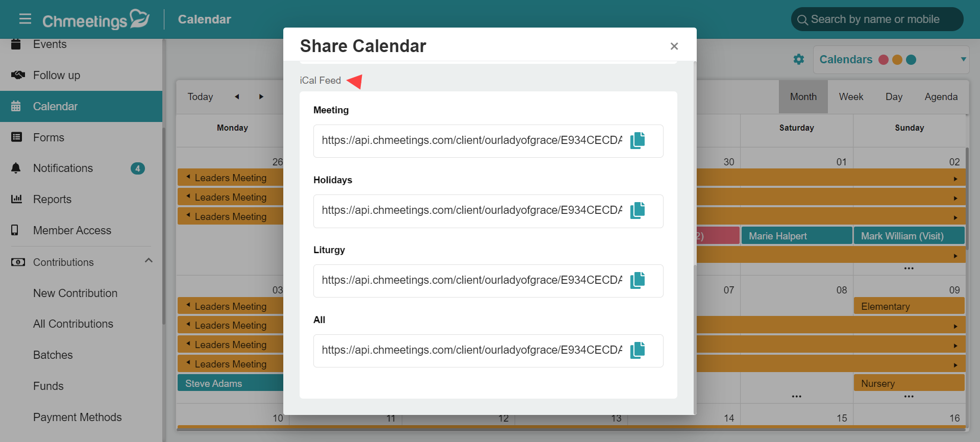980x442 pixels.
Task: Copy the Holidays iCal feed URL
Action: (x=638, y=210)
